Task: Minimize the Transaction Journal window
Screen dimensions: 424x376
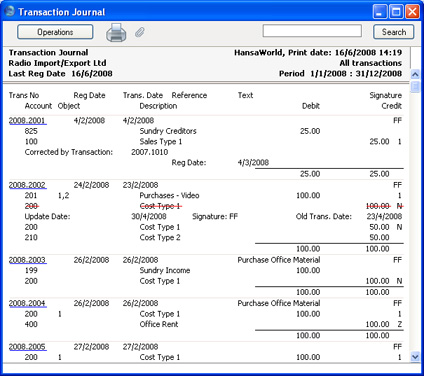Action: coord(380,12)
